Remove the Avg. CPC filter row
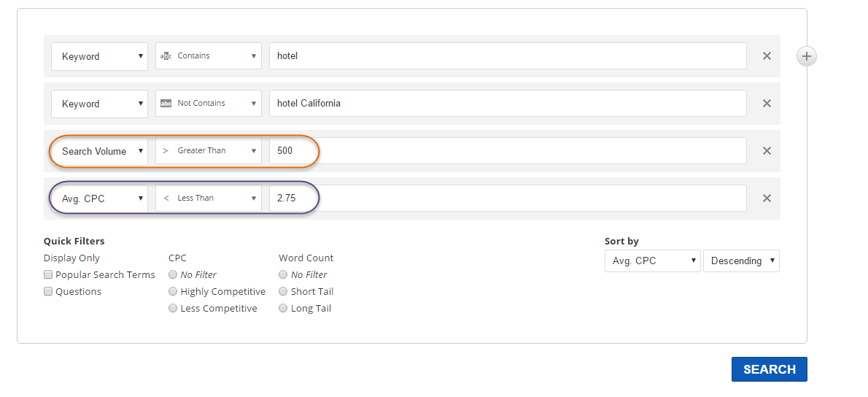This screenshot has height=397, width=868. click(x=767, y=198)
